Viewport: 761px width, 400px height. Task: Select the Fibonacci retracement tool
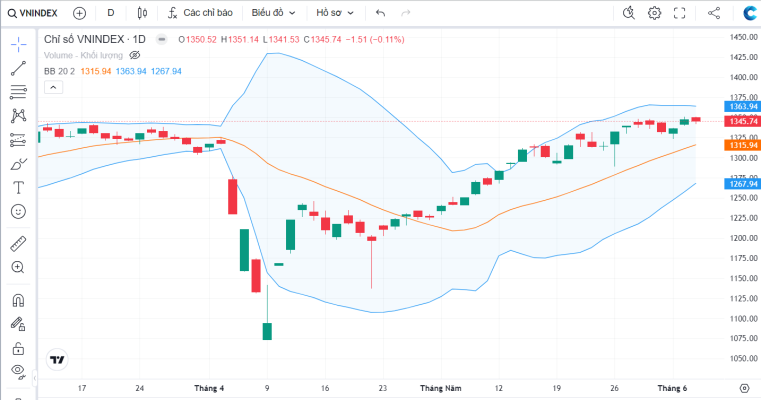coord(18,92)
